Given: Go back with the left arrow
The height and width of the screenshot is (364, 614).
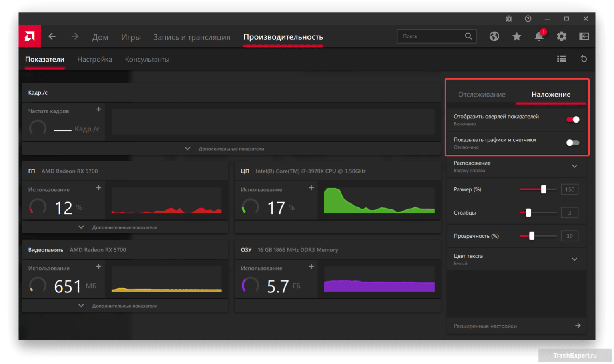Looking at the screenshot, I should click(x=52, y=36).
